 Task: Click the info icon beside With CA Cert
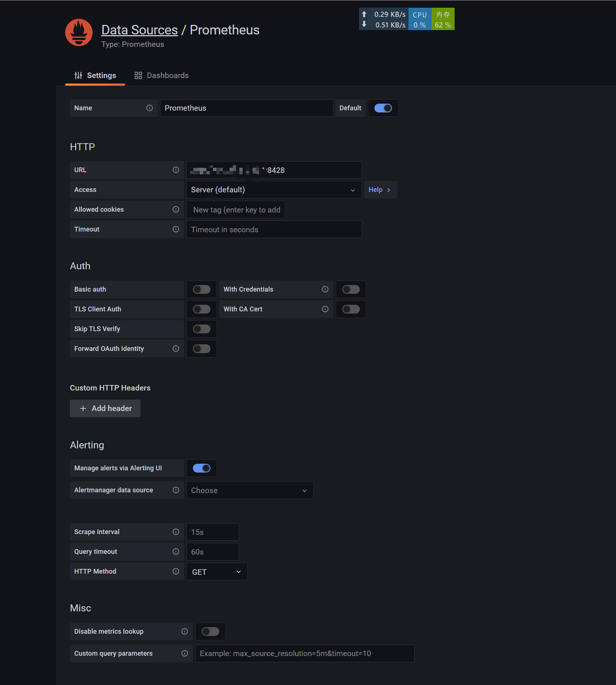[x=325, y=309]
